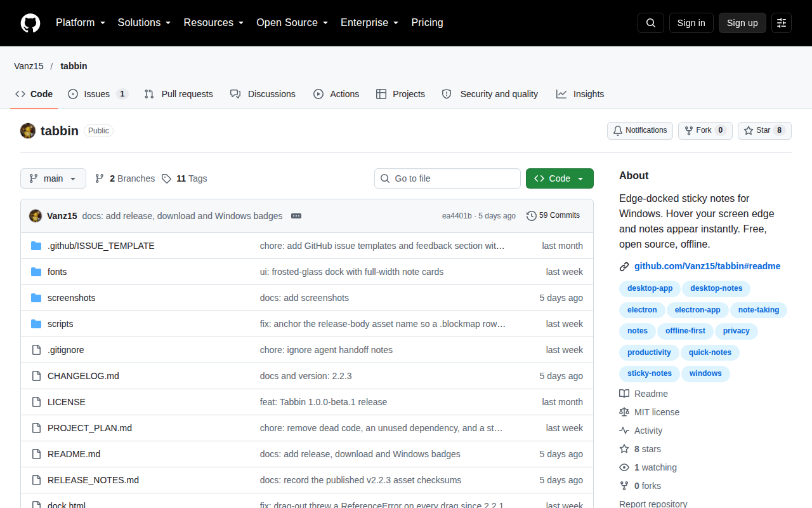Open the Resources dropdown menu
812x508 pixels.
(x=214, y=23)
